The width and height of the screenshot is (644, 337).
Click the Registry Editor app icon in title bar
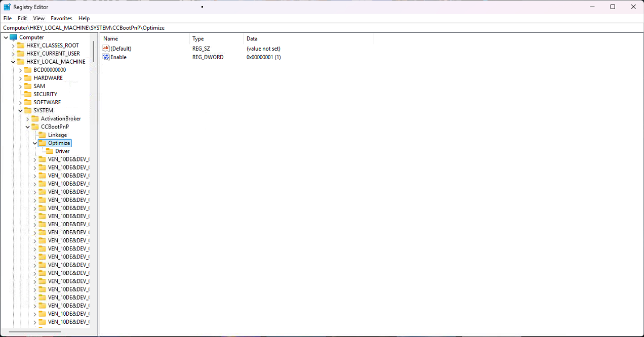click(x=7, y=7)
